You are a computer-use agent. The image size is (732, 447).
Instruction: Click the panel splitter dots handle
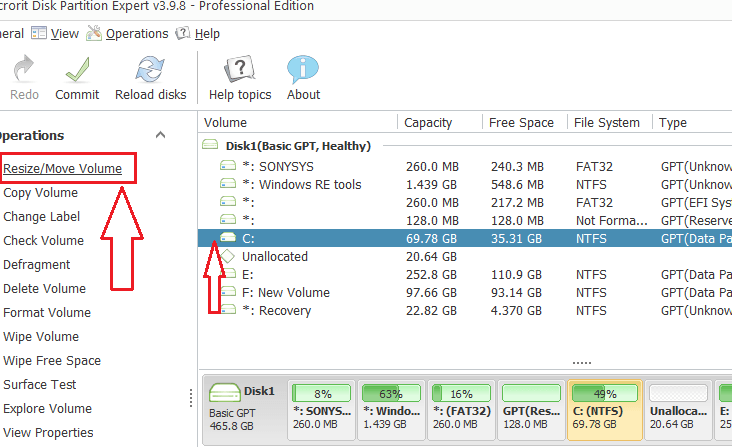[191, 398]
